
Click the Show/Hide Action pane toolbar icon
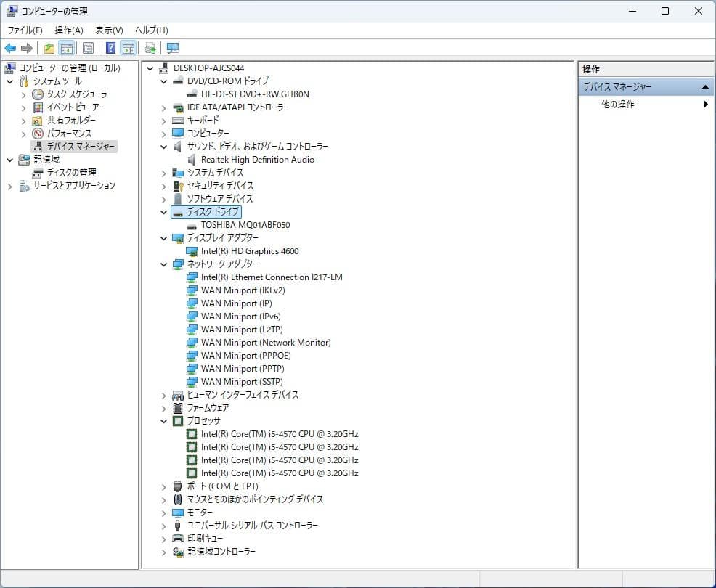129,48
